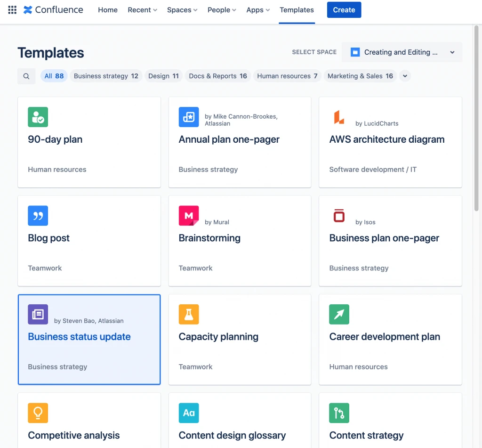Open Business plan one-pager template title

pyautogui.click(x=384, y=238)
